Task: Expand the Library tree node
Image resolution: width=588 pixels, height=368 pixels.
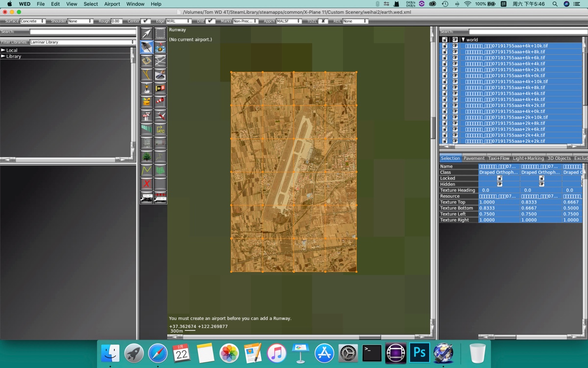Action: pyautogui.click(x=3, y=56)
